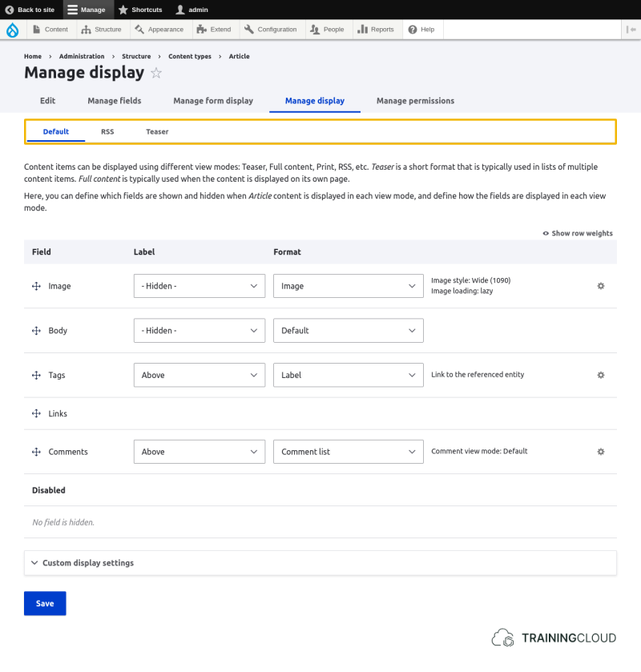
Task: Go to Content types breadcrumb link
Action: 190,57
